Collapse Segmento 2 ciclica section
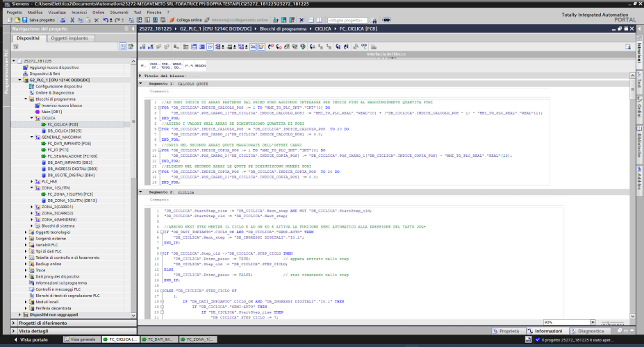644x347 pixels. click(142, 192)
